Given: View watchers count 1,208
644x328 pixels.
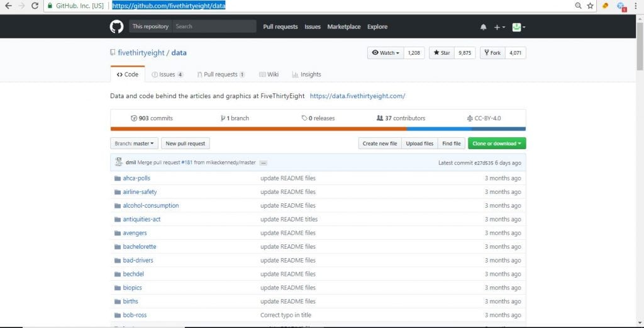Looking at the screenshot, I should click(414, 53).
